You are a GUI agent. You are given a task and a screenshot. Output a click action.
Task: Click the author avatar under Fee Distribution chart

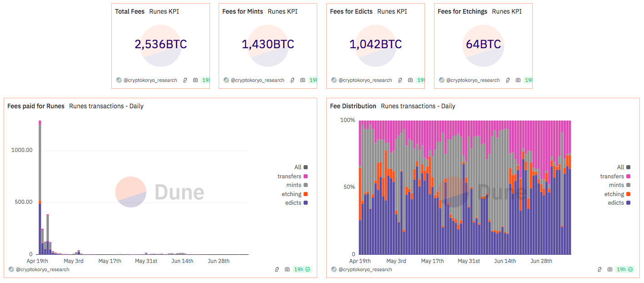[334, 269]
